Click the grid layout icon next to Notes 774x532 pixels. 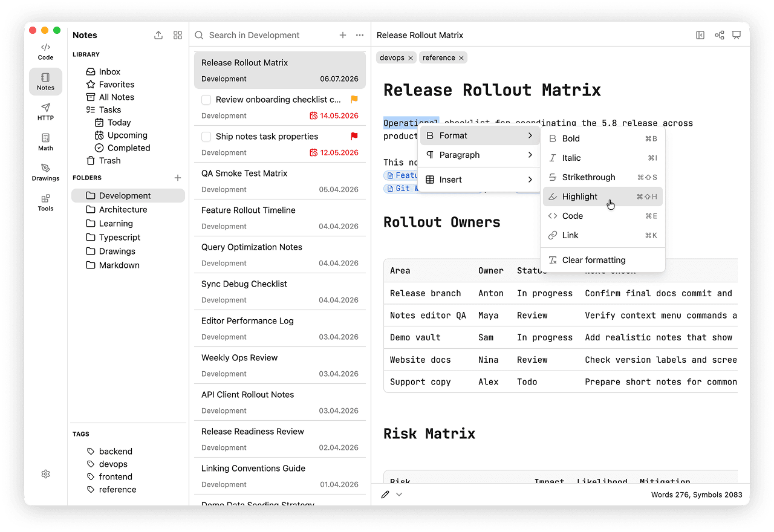point(178,35)
